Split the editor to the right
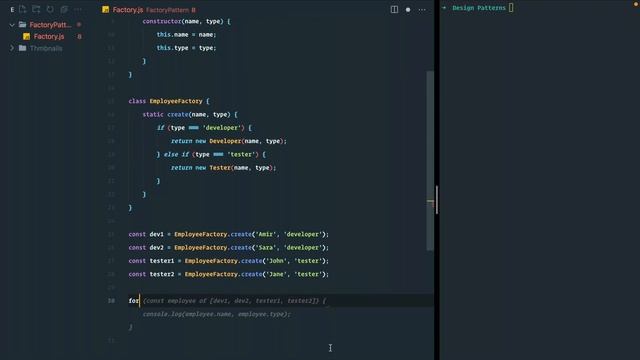The image size is (640, 360). (x=394, y=9)
